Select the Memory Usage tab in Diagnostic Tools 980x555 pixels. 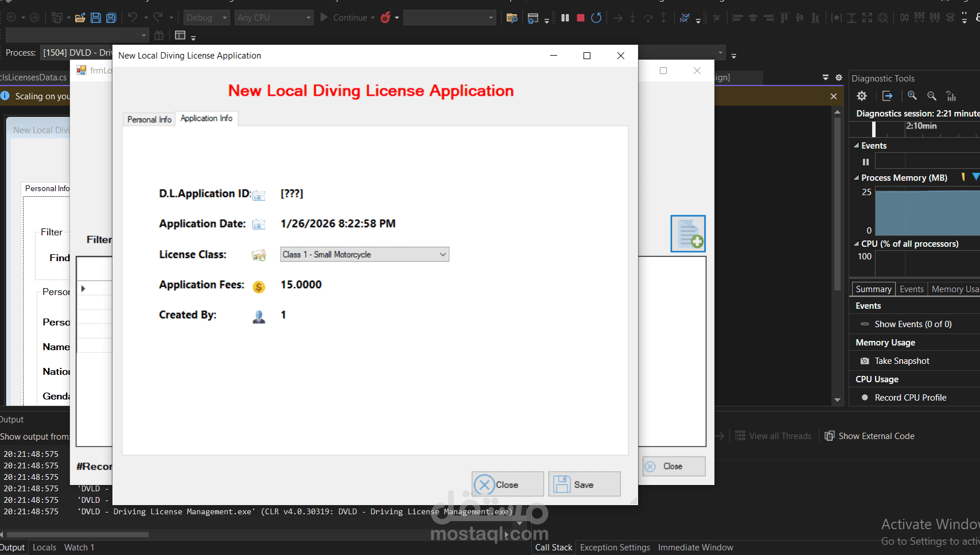(x=954, y=289)
